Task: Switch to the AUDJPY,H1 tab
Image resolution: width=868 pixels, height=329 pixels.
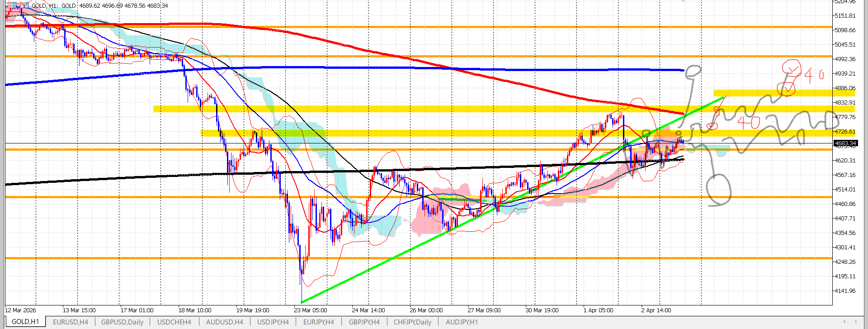Action: (x=462, y=322)
